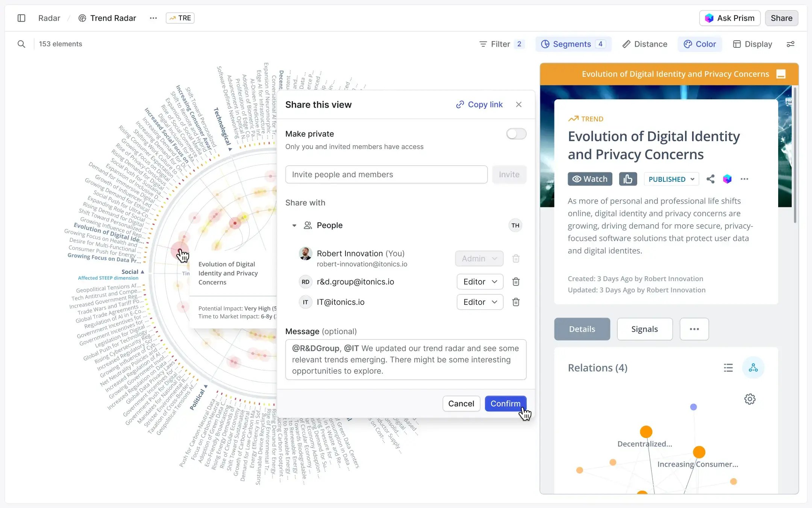This screenshot has width=812, height=508.
Task: Open PUBLISHED status dropdown
Action: tap(671, 179)
